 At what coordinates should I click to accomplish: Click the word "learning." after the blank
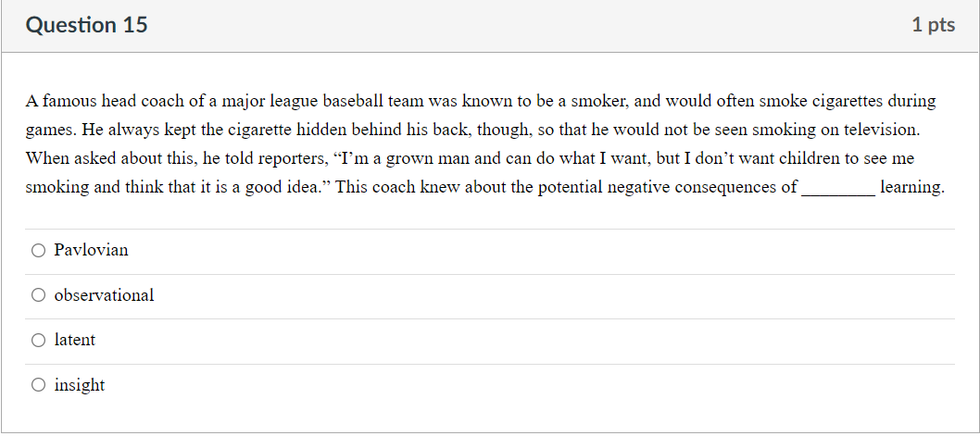coord(911,187)
